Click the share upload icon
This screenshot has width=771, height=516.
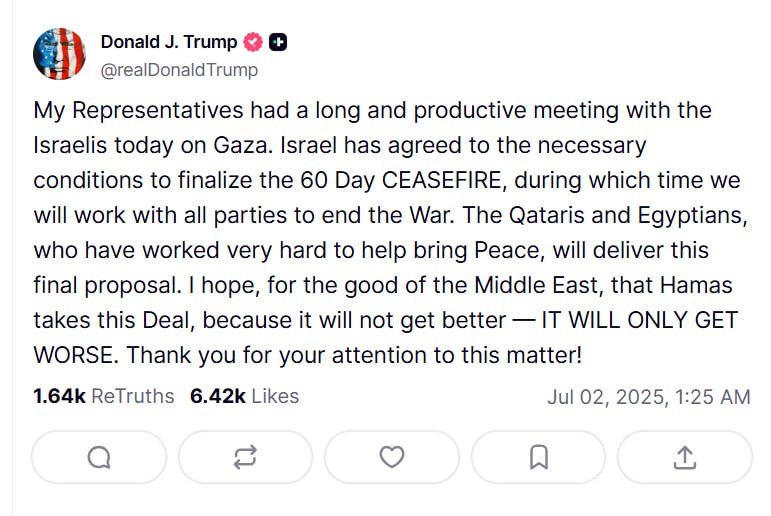(684, 457)
